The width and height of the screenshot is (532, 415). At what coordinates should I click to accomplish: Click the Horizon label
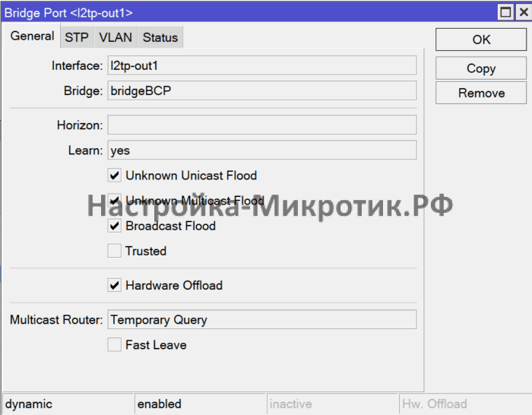[80, 125]
